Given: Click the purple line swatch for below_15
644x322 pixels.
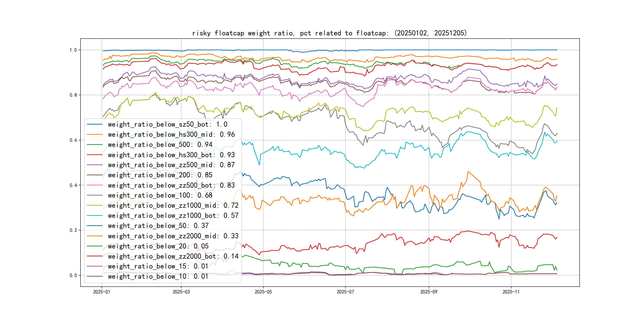Looking at the screenshot, I should [x=94, y=266].
